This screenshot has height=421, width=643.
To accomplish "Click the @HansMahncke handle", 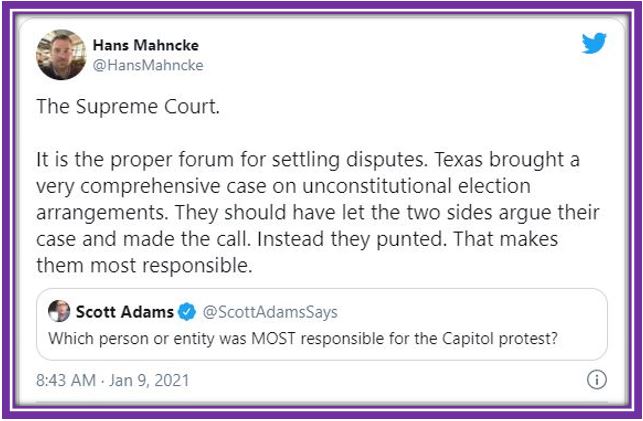I will pyautogui.click(x=148, y=65).
